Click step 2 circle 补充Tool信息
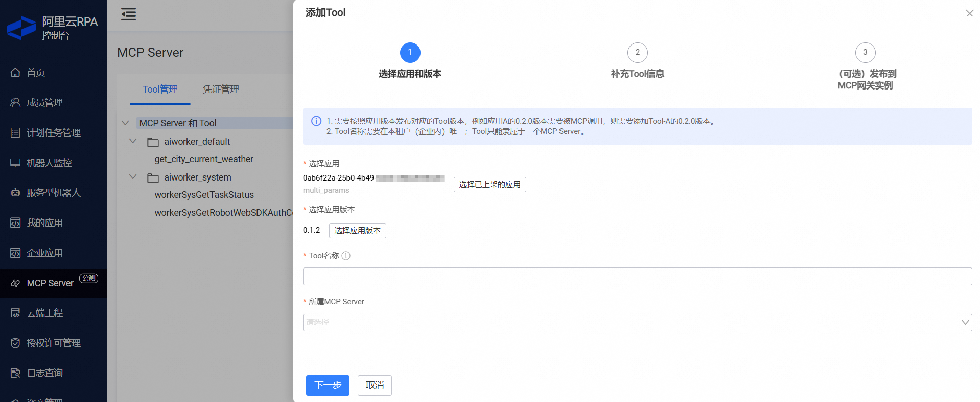This screenshot has height=402, width=980. tap(637, 53)
